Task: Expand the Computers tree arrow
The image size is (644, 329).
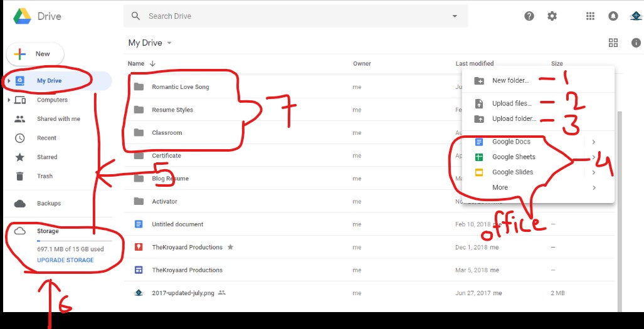Action: click(9, 100)
